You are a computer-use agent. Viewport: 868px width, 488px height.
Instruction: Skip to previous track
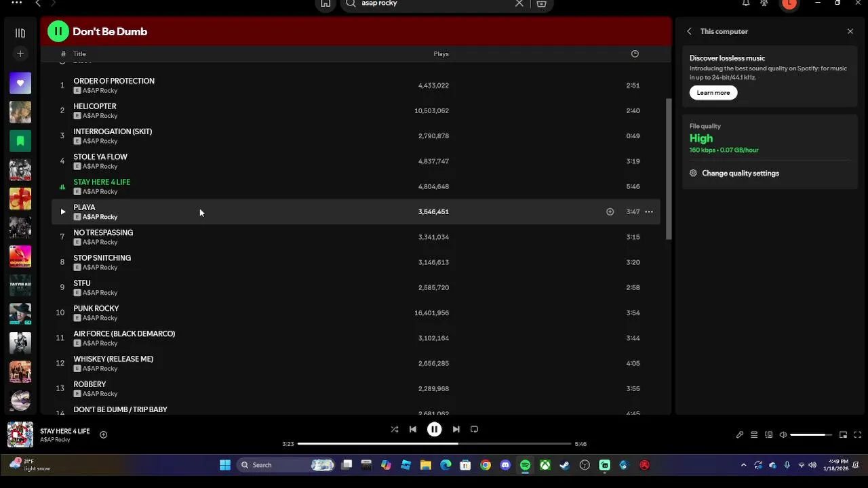click(x=413, y=429)
